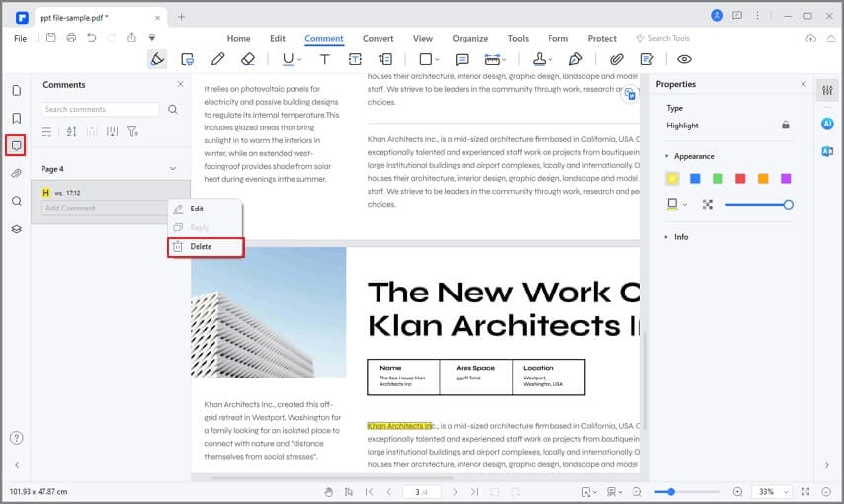This screenshot has height=504, width=844.
Task: Select the Stamp tool
Action: pyautogui.click(x=539, y=59)
